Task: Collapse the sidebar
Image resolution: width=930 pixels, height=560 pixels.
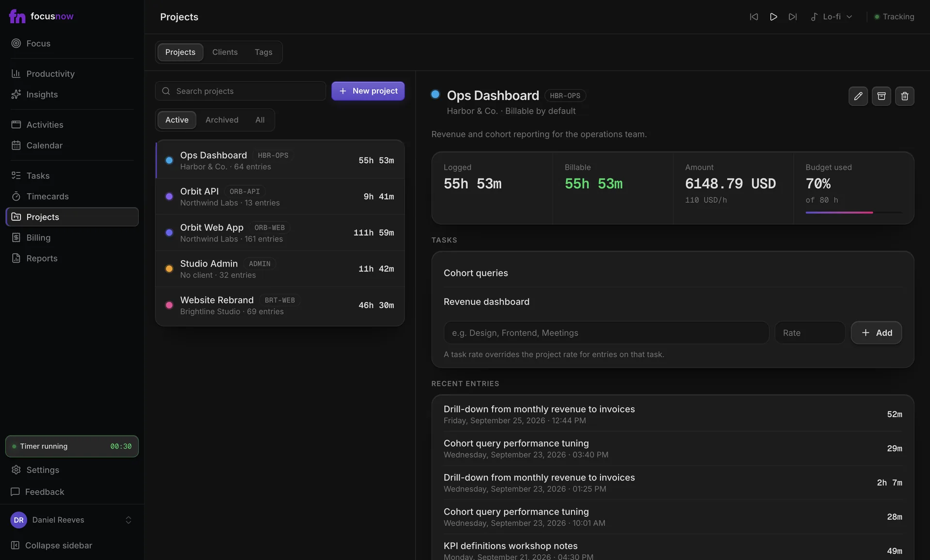Action: click(x=72, y=545)
